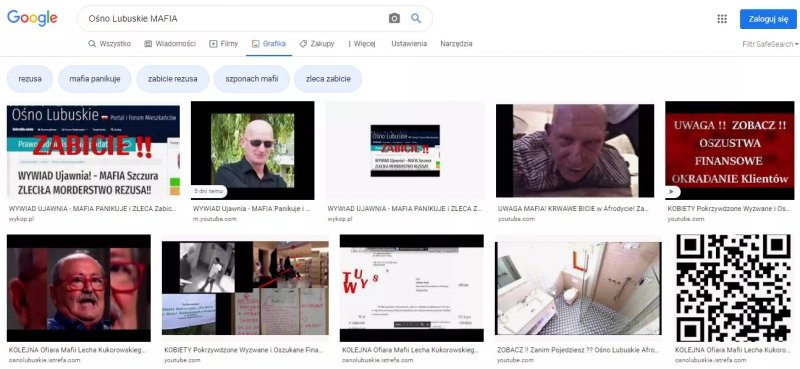
Task: Open the QR code thumbnail
Action: [x=733, y=288]
